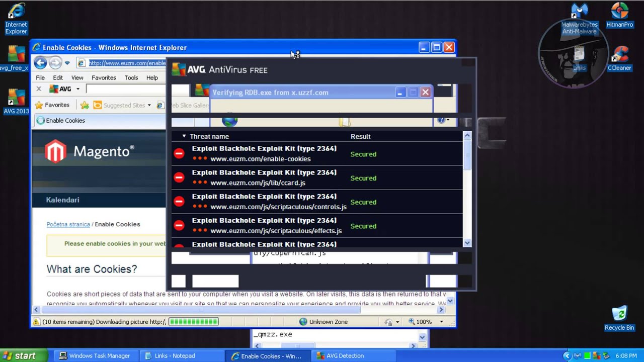Select the scriptaculous/effects.js threat row
Image resolution: width=644 pixels, height=362 pixels.
[317, 226]
